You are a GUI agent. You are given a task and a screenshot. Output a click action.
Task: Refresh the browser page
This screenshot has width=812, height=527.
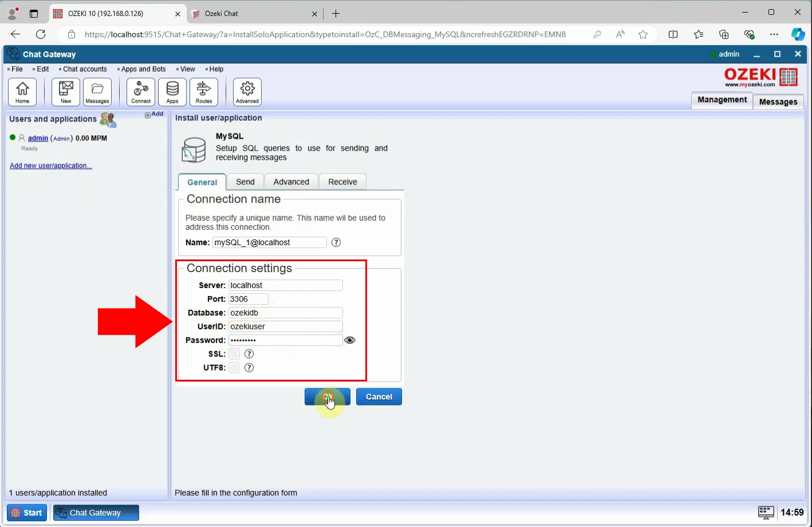click(x=41, y=34)
